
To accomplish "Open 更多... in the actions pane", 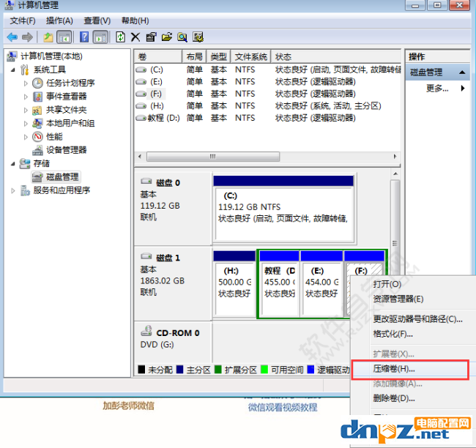I will coord(437,89).
